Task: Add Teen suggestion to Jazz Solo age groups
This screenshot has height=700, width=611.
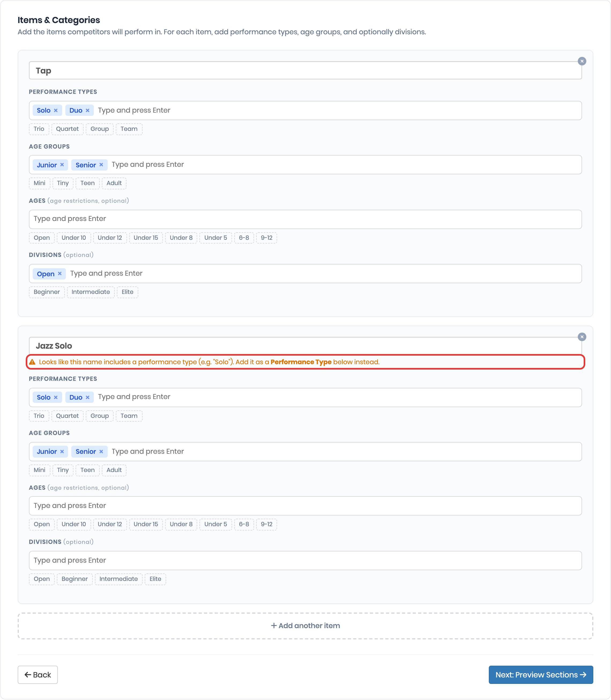Action: click(x=88, y=470)
